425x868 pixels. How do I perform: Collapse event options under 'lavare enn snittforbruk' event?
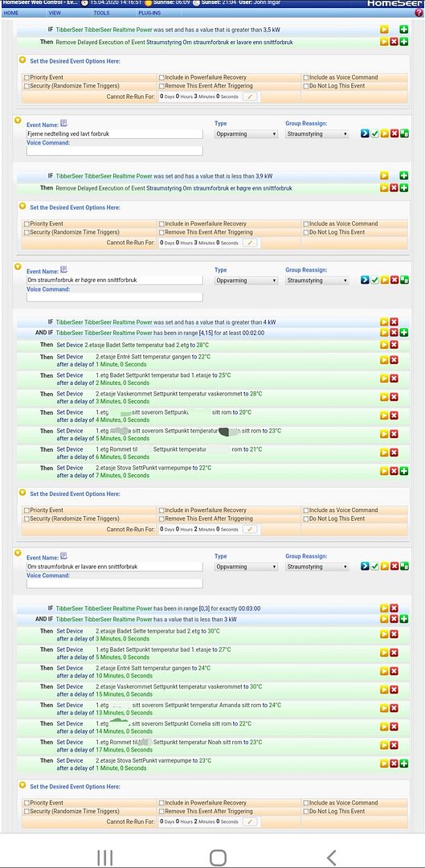[x=22, y=785]
